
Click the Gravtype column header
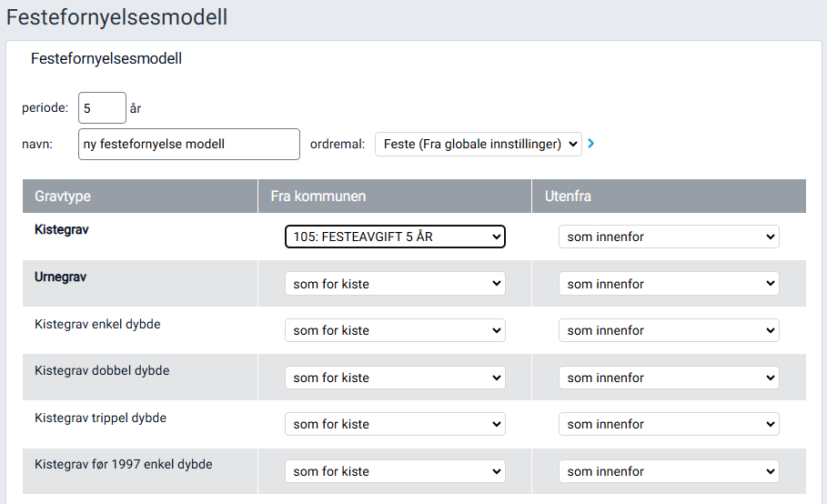point(63,197)
